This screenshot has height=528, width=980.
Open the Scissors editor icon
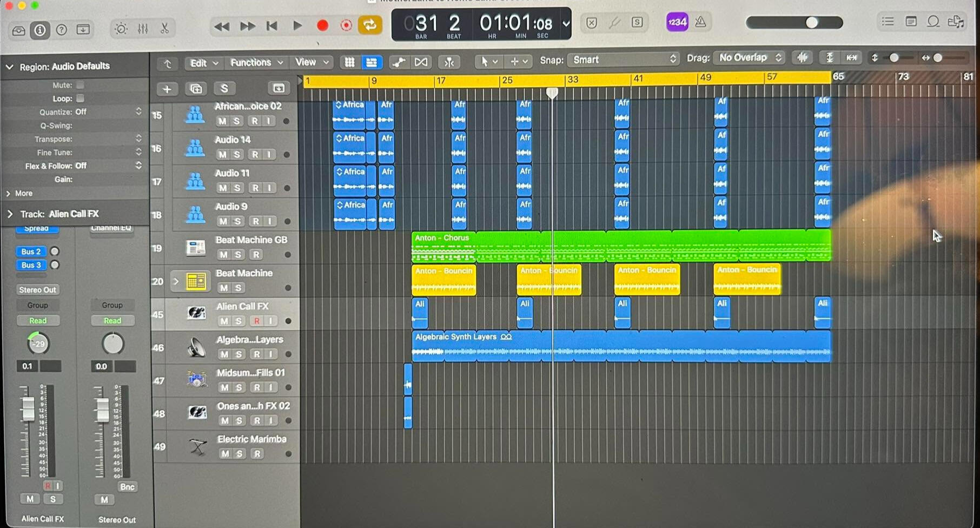(165, 29)
